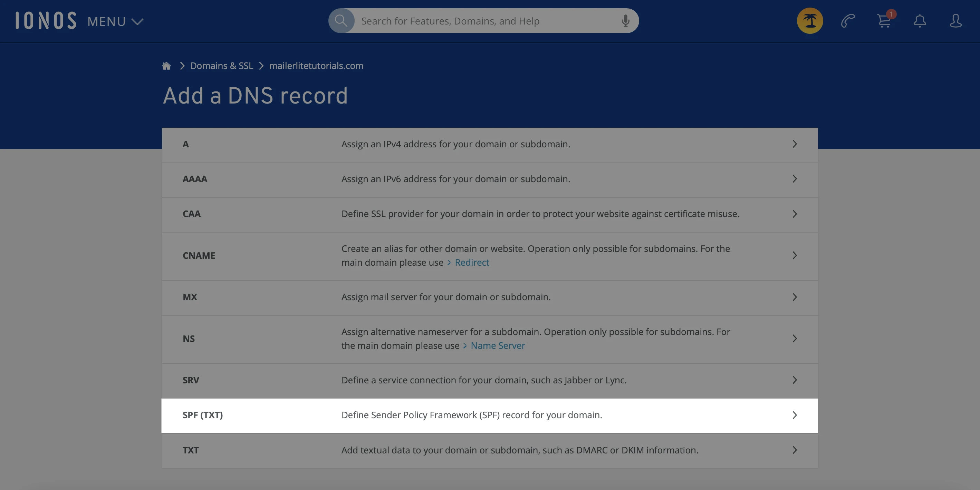This screenshot has height=490, width=980.
Task: Open Domains & SSL breadcrumb link
Action: (x=221, y=66)
